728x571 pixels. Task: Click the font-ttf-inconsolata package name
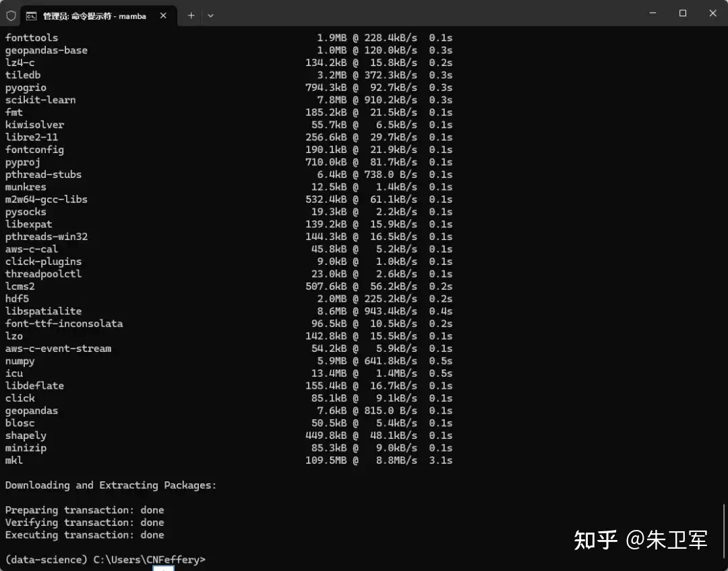(x=64, y=324)
